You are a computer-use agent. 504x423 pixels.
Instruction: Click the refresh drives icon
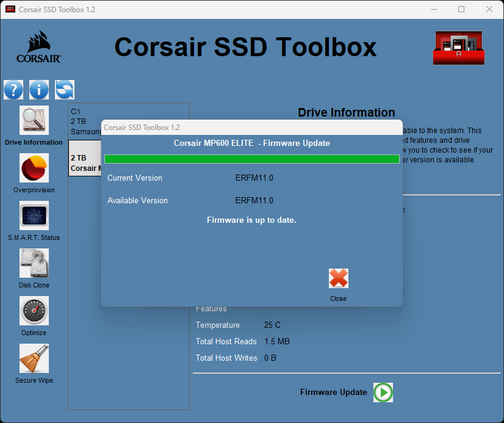pyautogui.click(x=64, y=90)
